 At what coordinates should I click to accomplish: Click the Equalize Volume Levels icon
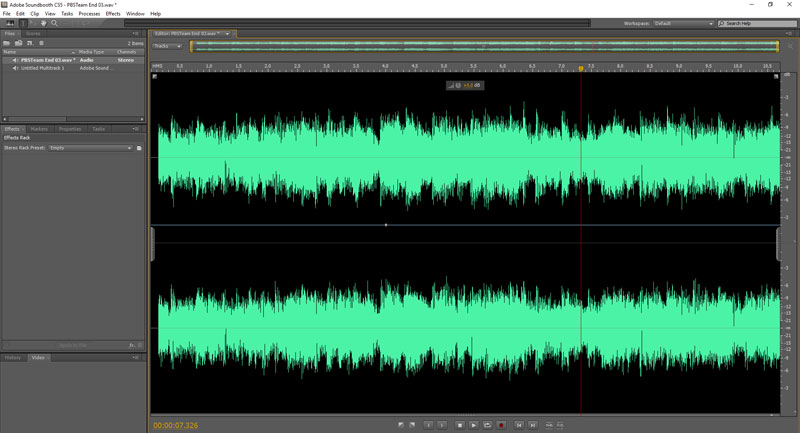[560, 425]
